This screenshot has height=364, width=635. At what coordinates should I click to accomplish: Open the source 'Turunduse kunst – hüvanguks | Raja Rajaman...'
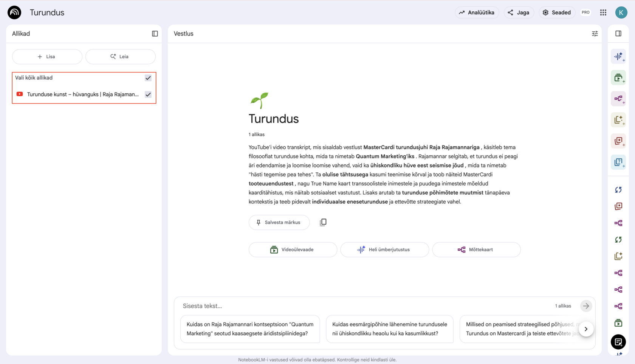pos(83,94)
